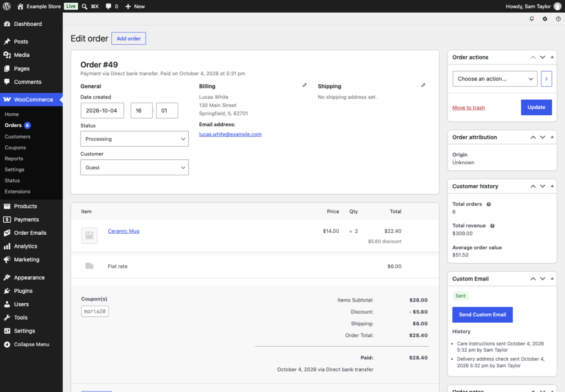The width and height of the screenshot is (565, 392).
Task: Open the Choose an action dropdown
Action: [495, 79]
